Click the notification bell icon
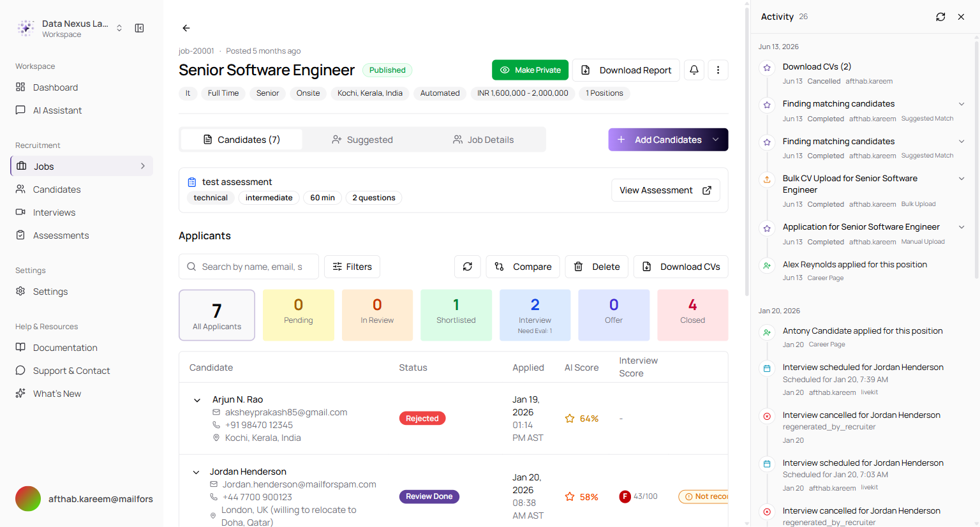The height and width of the screenshot is (527, 980). [694, 70]
